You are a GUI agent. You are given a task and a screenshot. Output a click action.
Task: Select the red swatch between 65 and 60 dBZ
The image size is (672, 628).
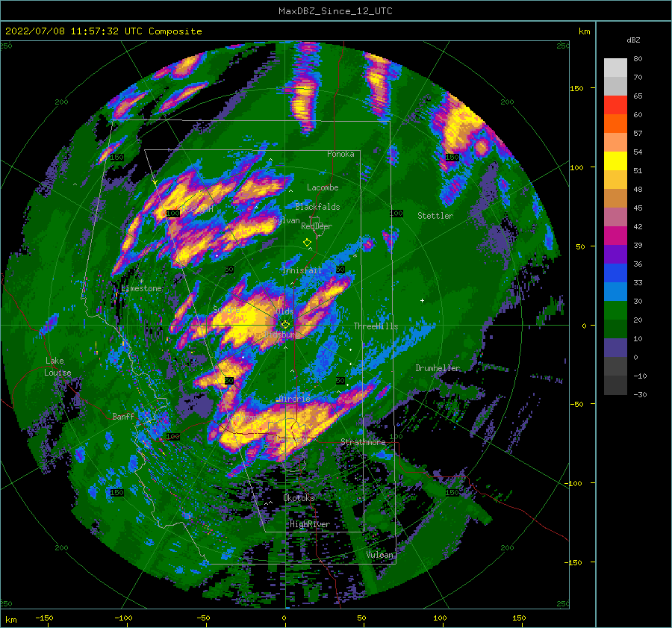615,105
